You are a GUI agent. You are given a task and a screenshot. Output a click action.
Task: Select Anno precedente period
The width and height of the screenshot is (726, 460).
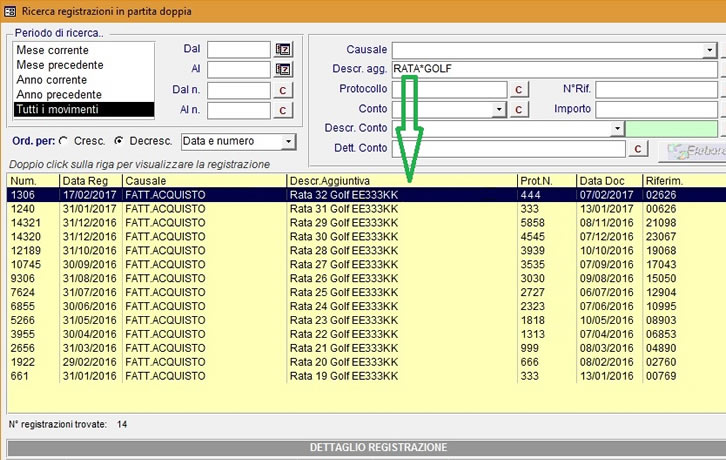(x=83, y=95)
